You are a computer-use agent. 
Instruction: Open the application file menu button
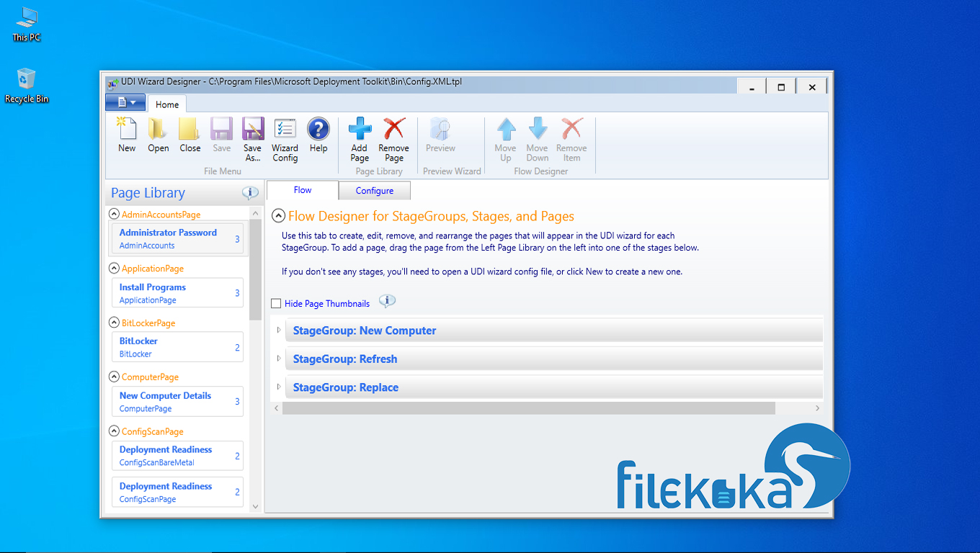(x=125, y=102)
